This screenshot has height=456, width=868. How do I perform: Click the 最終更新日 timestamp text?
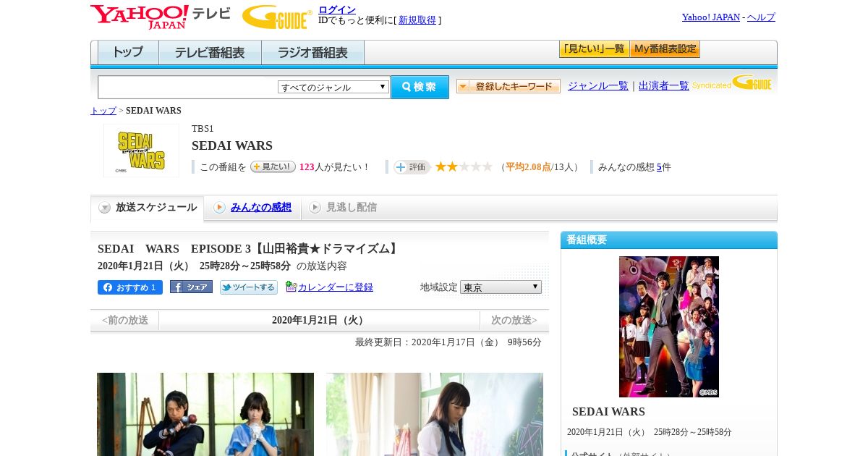tap(448, 342)
